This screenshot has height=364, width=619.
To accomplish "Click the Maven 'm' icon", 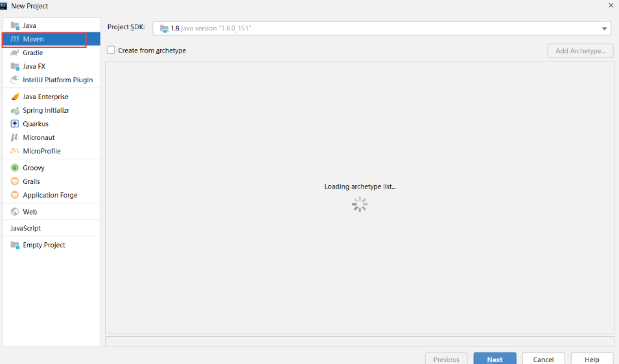I will point(15,39).
